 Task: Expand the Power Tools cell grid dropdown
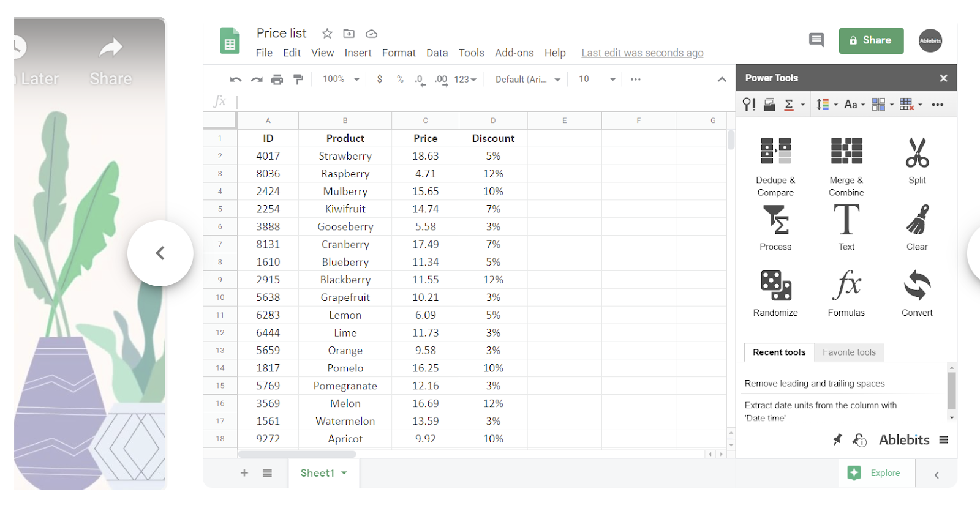pyautogui.click(x=892, y=105)
